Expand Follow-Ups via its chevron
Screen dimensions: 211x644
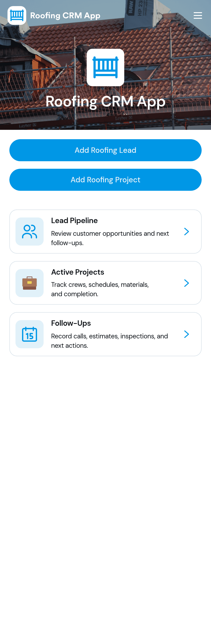click(186, 334)
